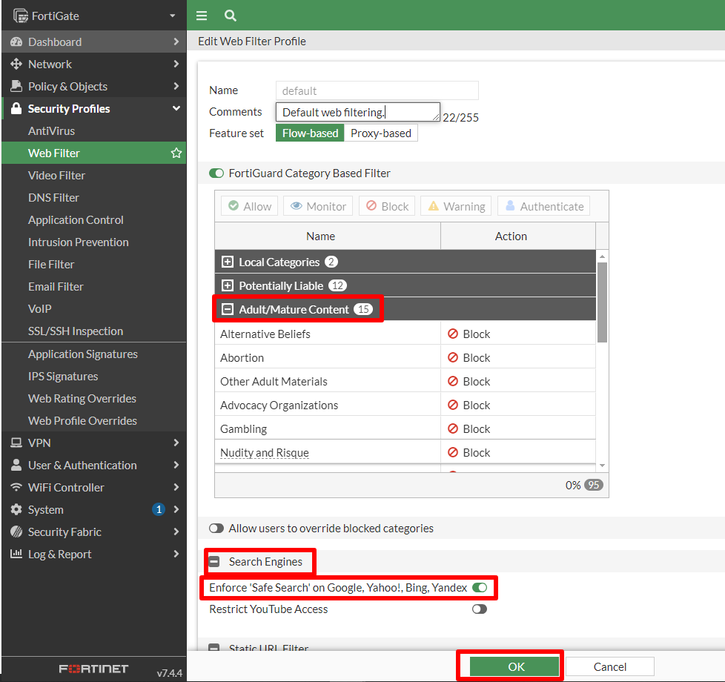Click the Fortinet logo at bottom left
This screenshot has width=725, height=682.
point(93,669)
